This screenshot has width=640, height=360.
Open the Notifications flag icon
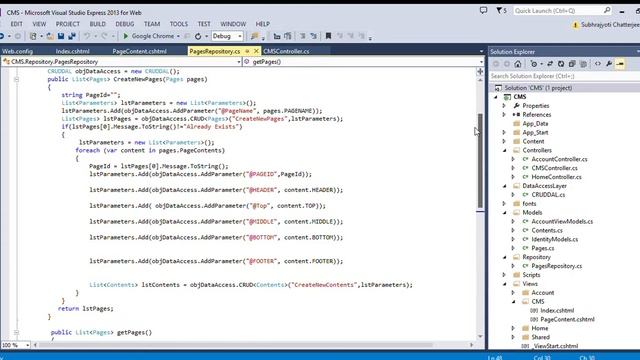click(499, 10)
